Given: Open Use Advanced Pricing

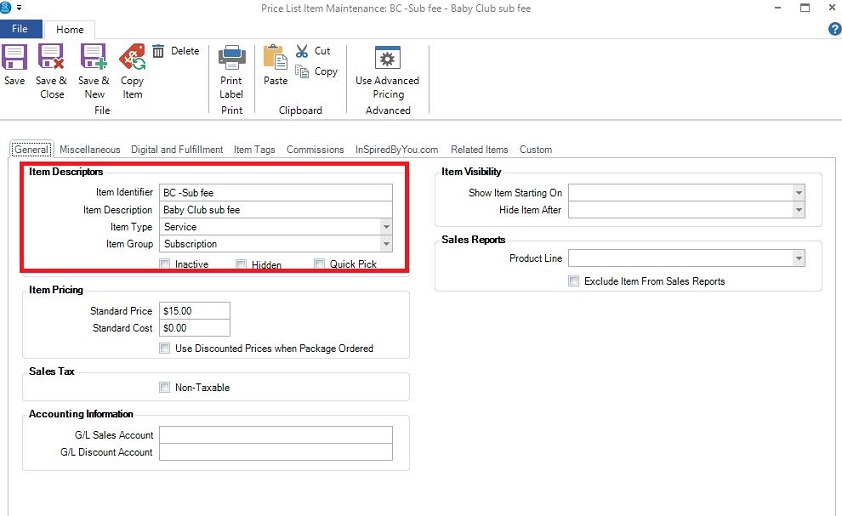Looking at the screenshot, I should tap(387, 57).
